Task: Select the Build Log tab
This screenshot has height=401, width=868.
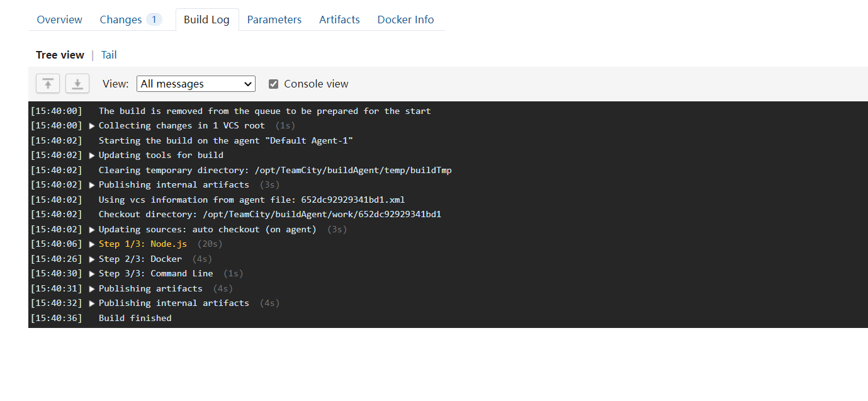Action: tap(206, 20)
